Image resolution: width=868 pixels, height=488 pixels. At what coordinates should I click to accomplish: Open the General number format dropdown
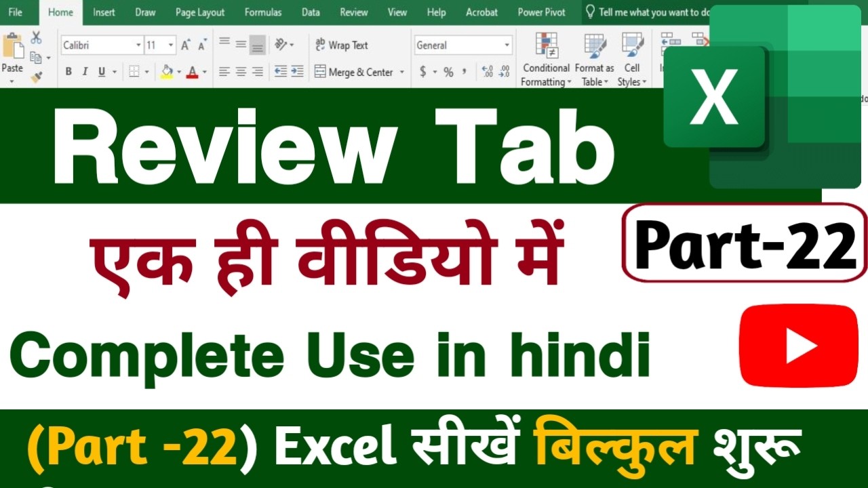coord(507,45)
